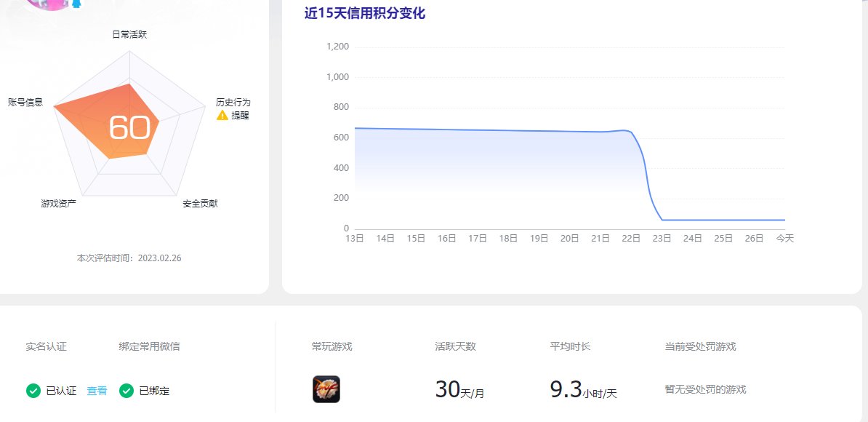
Task: Expand the 日常活跃 radar dimension
Action: click(x=131, y=33)
